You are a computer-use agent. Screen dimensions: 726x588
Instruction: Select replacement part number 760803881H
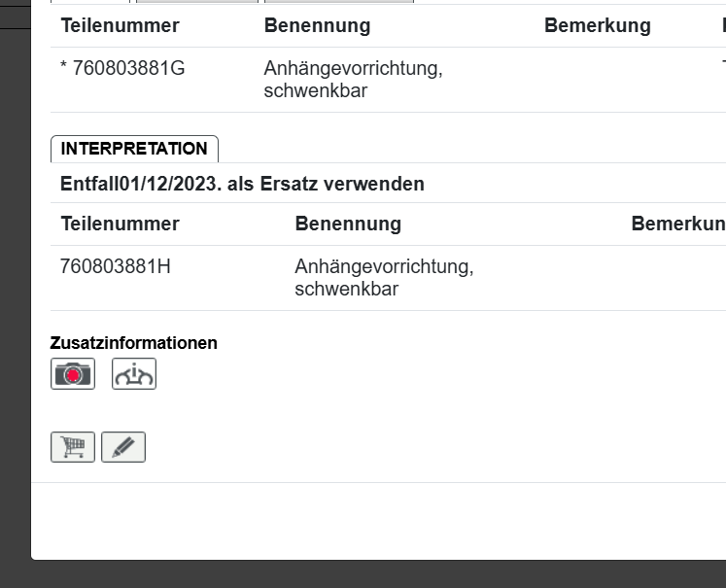pos(115,266)
